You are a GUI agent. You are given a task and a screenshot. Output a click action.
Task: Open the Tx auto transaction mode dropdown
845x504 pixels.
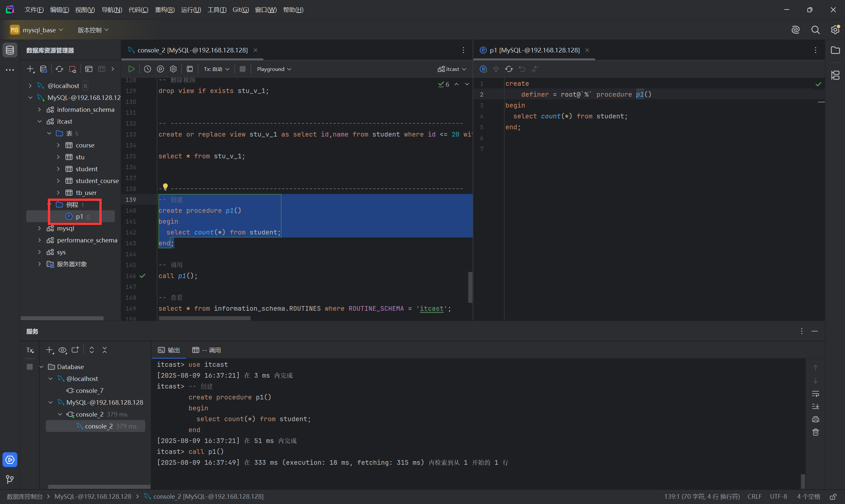217,69
